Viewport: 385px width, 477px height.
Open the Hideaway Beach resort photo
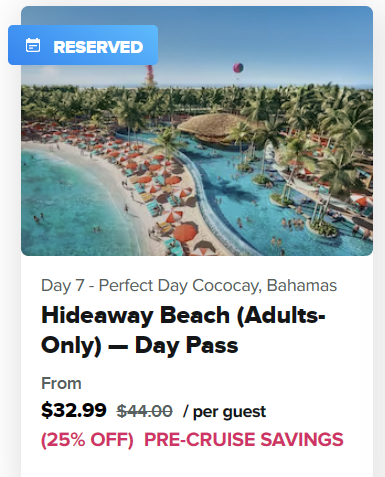pyautogui.click(x=197, y=131)
